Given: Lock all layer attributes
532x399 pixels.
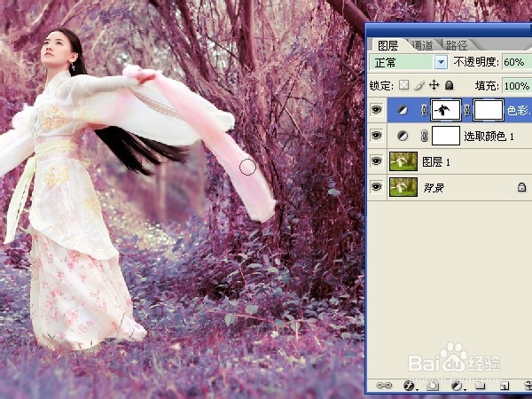Looking at the screenshot, I should pos(450,85).
